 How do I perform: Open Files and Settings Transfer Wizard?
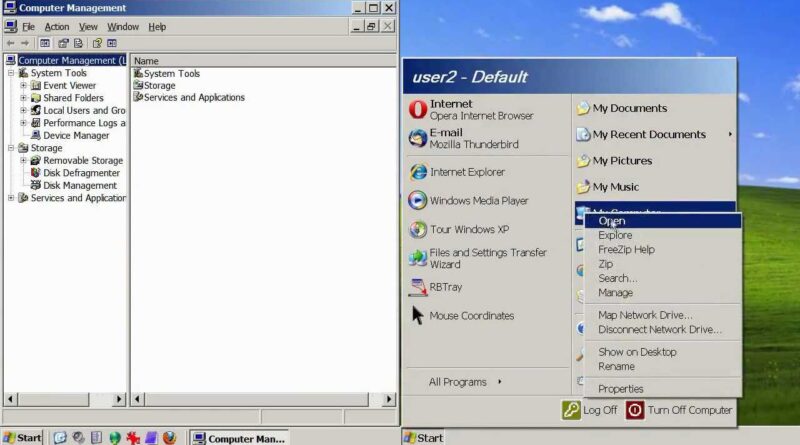coord(478,258)
